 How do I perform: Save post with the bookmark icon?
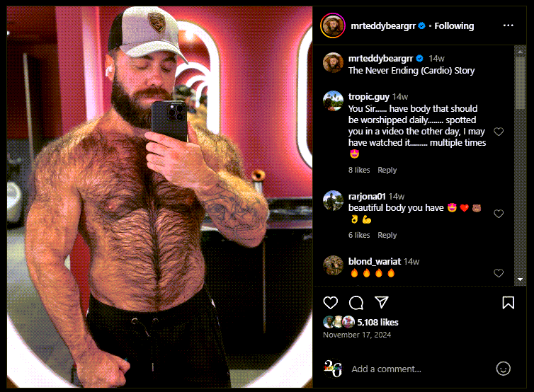(x=508, y=303)
